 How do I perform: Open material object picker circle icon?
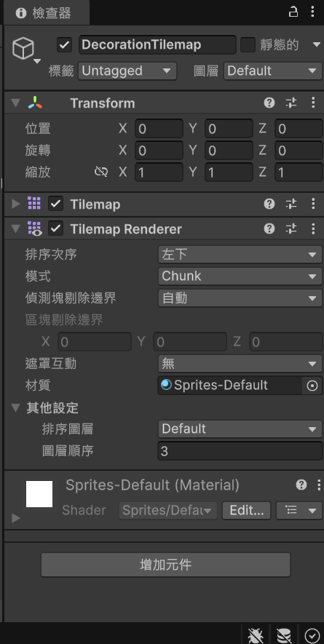point(312,386)
